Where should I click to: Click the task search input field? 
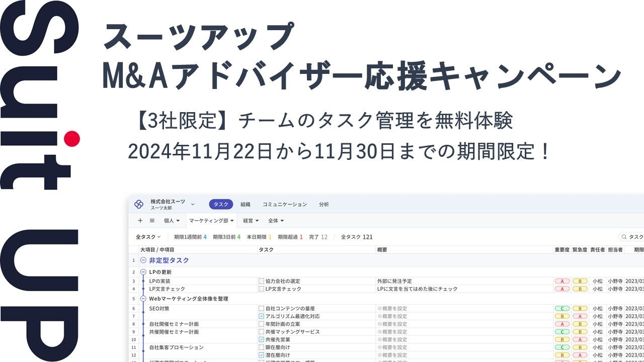(632, 237)
